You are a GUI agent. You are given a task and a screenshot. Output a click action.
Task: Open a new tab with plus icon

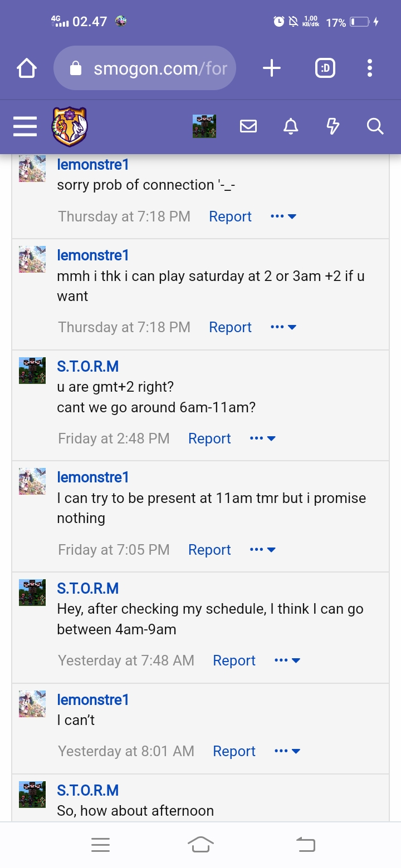point(271,68)
